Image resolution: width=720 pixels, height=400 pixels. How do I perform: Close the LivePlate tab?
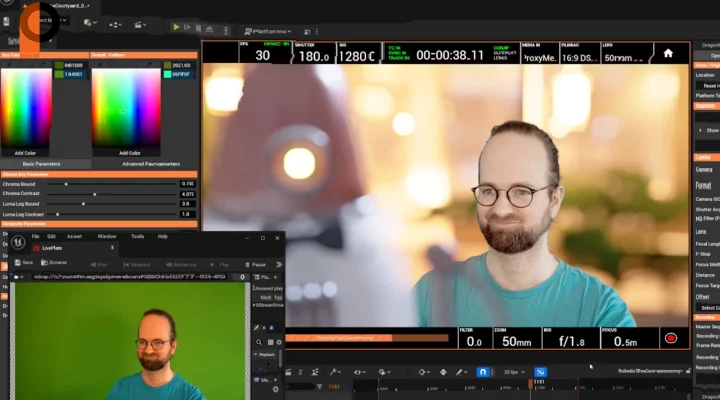click(112, 248)
